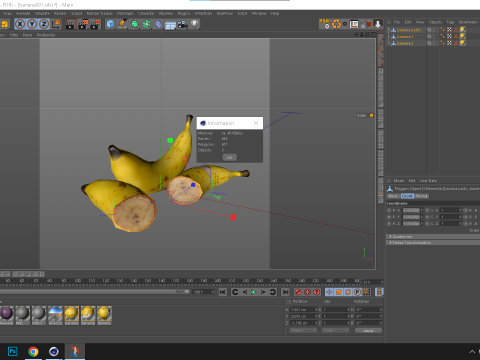Toggle parameter (P) keyframe recording
The height and width of the screenshot is (360, 480).
357,292
